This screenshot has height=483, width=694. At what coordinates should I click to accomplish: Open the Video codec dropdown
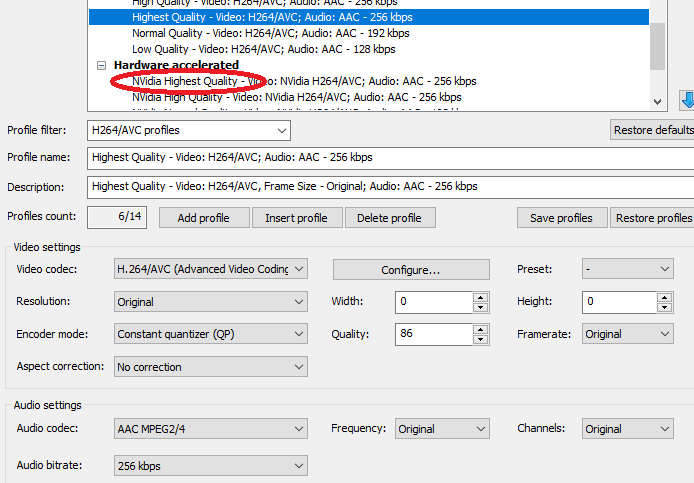coord(210,270)
